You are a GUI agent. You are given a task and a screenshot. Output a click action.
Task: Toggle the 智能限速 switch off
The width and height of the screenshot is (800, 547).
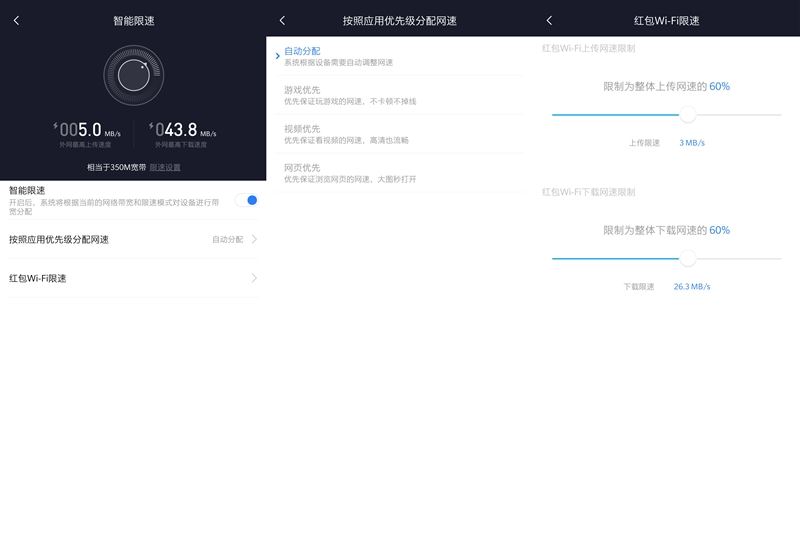246,201
